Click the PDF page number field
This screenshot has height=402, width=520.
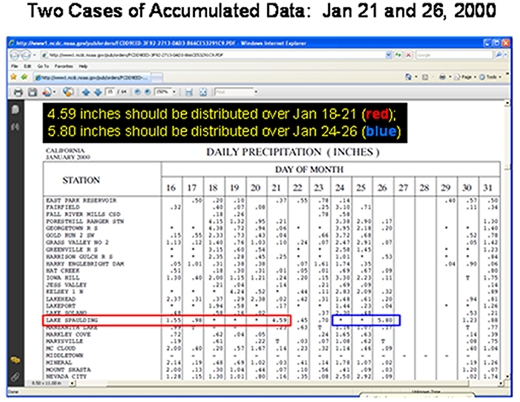(x=110, y=92)
